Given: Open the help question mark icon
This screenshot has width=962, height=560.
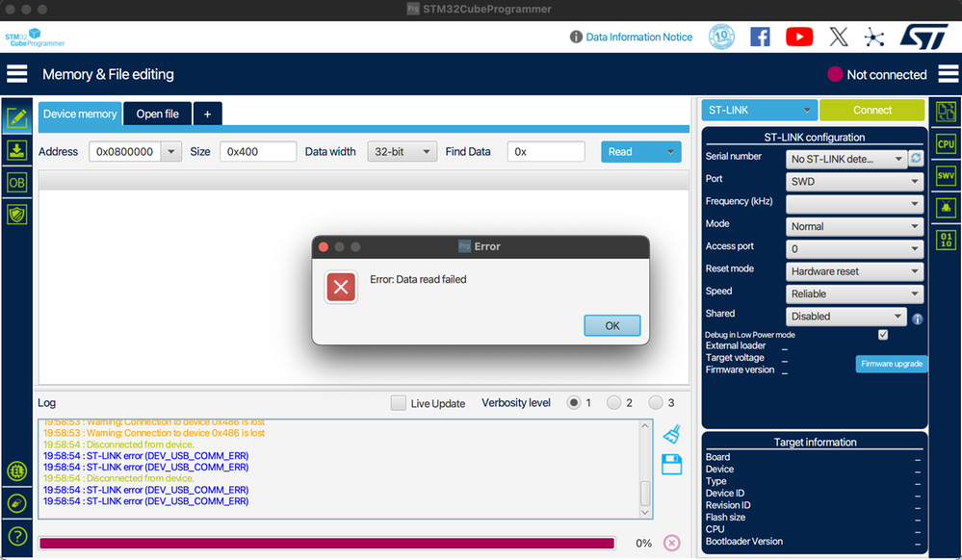Looking at the screenshot, I should pos(17,537).
